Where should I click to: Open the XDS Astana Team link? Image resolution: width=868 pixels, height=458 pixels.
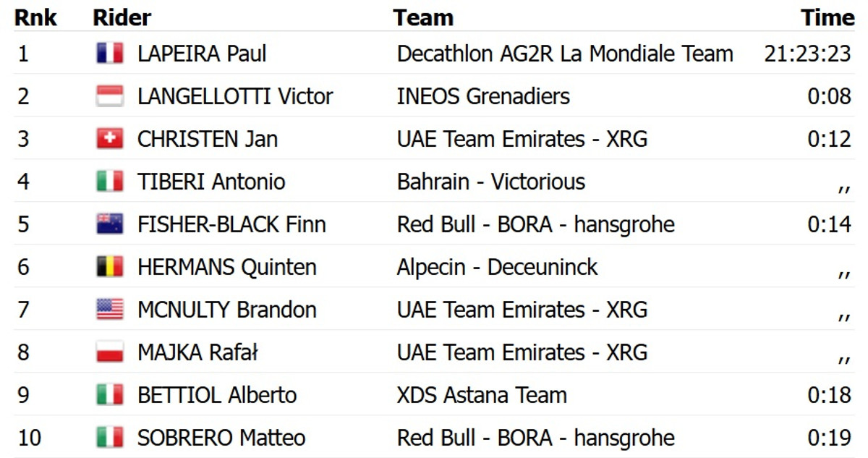pos(482,395)
